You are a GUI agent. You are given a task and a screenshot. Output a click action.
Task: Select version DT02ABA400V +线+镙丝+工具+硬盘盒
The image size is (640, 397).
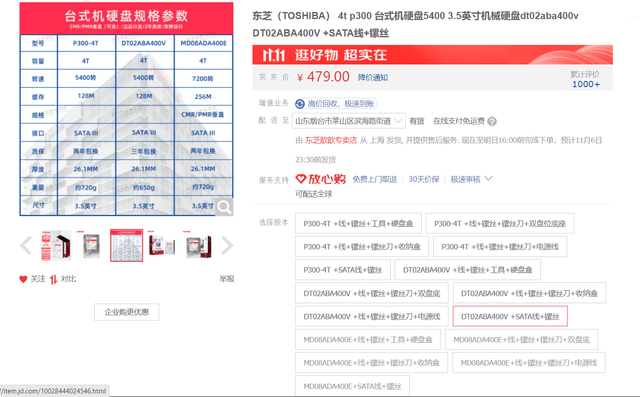coord(468,270)
